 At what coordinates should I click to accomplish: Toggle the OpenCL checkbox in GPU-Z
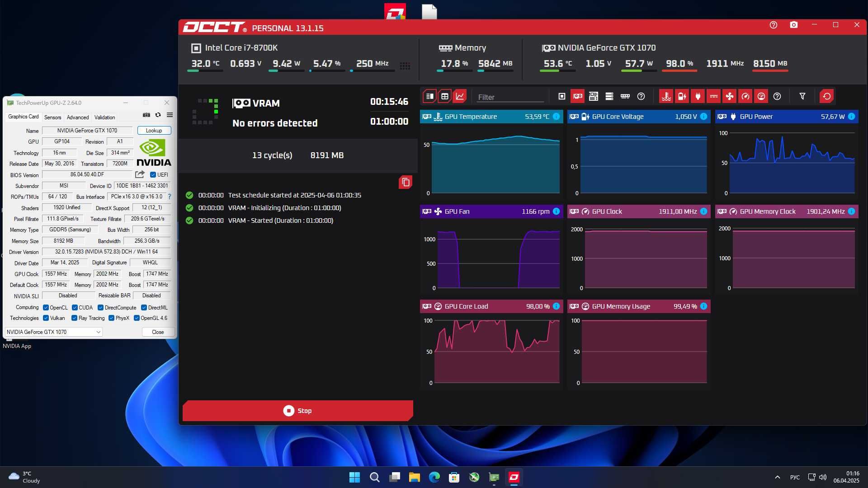46,308
